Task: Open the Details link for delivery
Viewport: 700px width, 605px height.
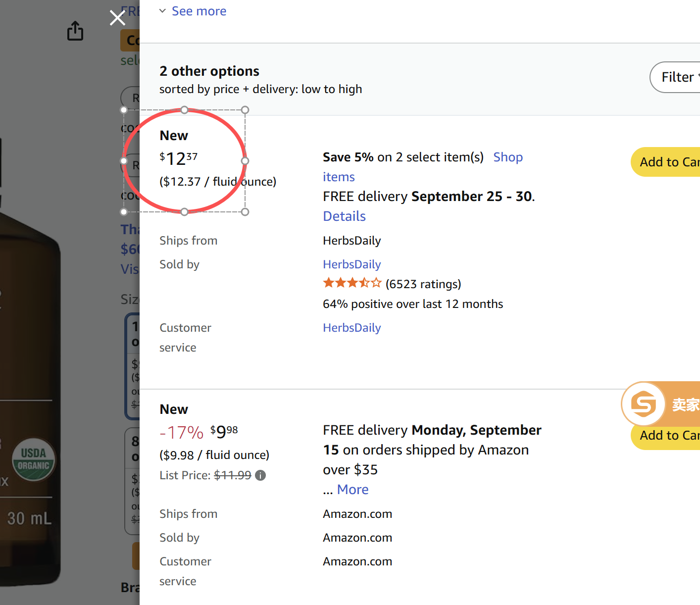Action: tap(344, 216)
